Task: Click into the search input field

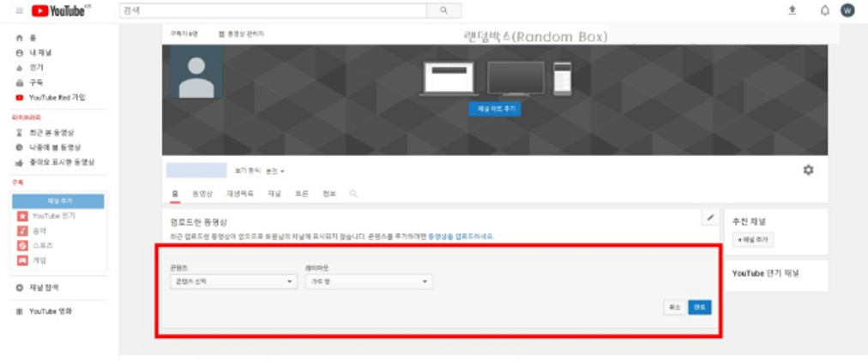Action: (273, 10)
